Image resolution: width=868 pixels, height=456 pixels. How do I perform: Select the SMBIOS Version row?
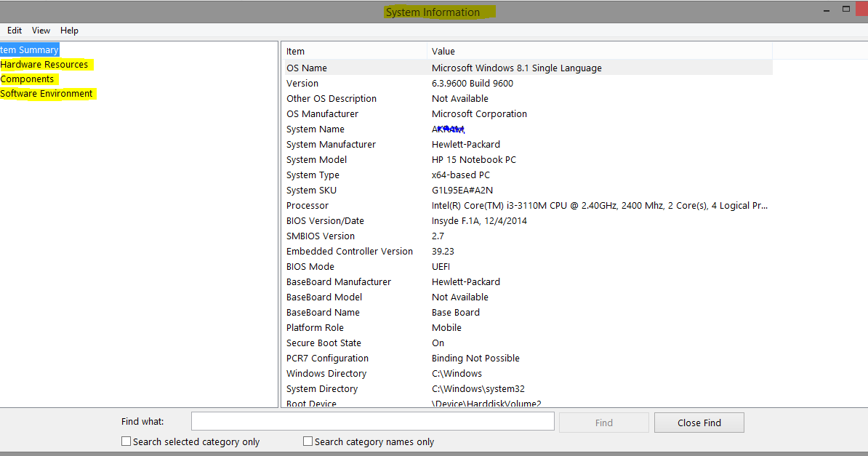[x=527, y=236]
